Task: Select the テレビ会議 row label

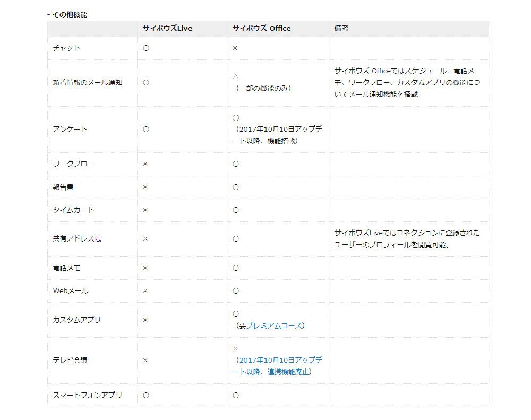Action: 70,361
